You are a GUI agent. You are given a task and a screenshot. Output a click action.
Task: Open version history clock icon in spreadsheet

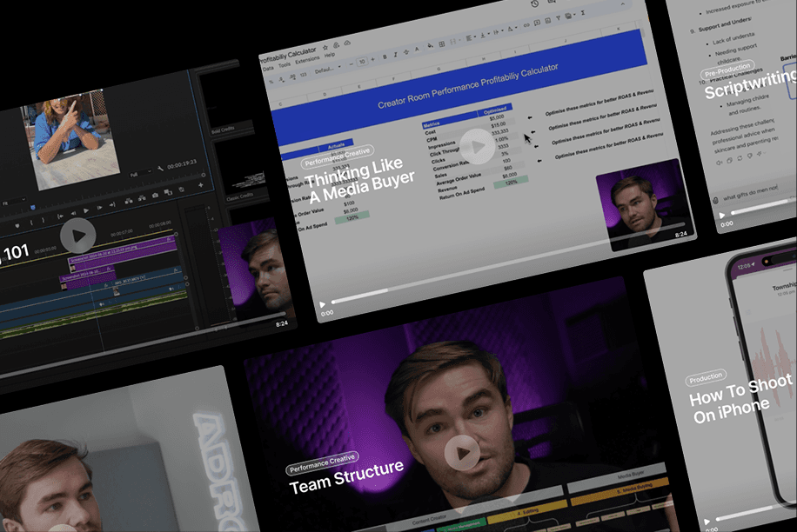(535, 3)
